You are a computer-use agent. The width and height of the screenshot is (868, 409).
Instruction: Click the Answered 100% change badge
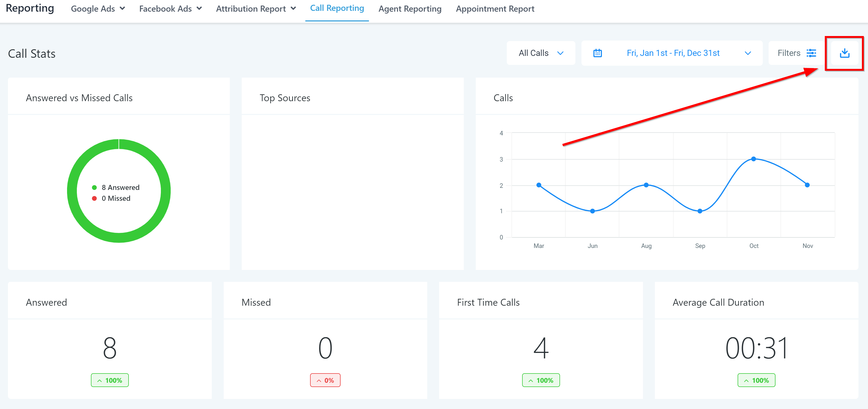coord(109,380)
